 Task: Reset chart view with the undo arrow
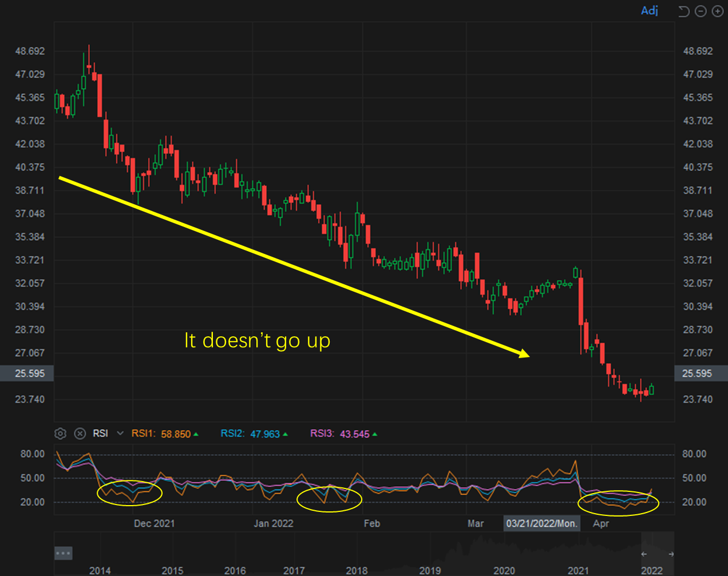pos(683,11)
